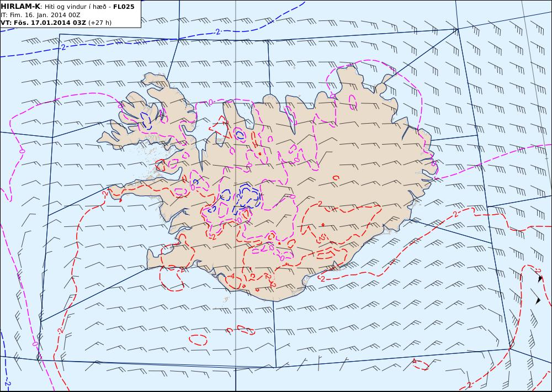Select the "IT: Fim. 16. Jan. 2014 00Z" line
552x392 pixels.
(40, 15)
